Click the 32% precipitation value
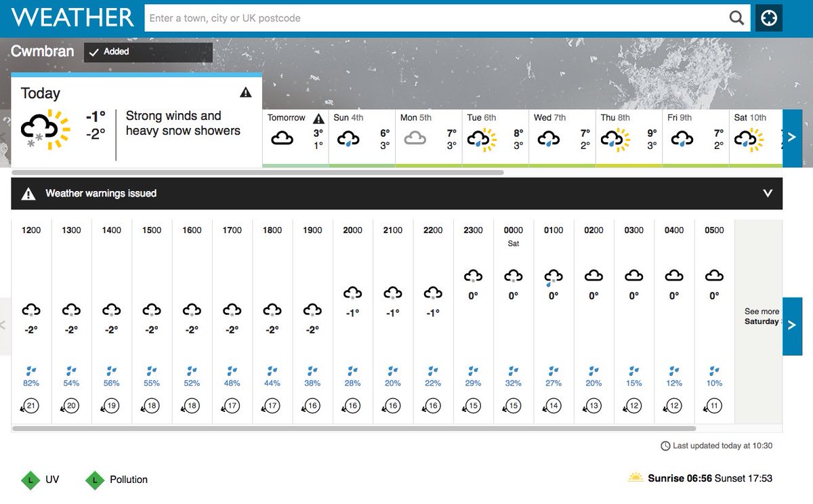The image size is (813, 504). [x=513, y=383]
